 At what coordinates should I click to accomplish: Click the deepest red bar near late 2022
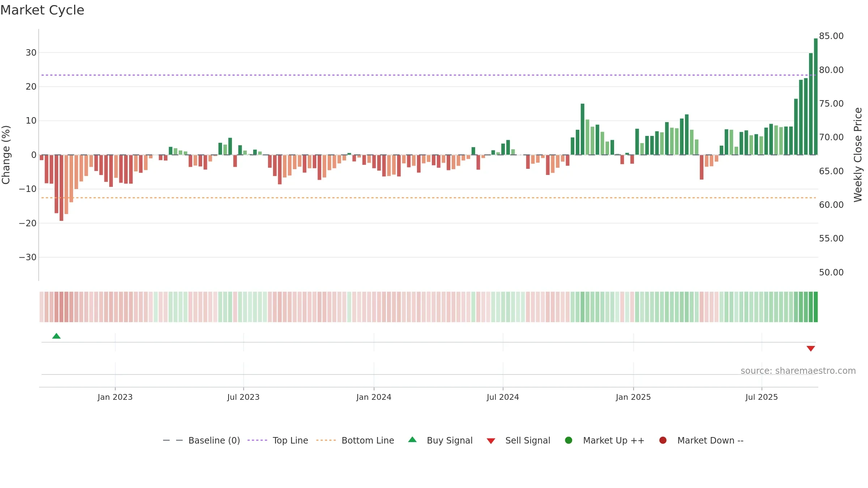click(x=61, y=188)
